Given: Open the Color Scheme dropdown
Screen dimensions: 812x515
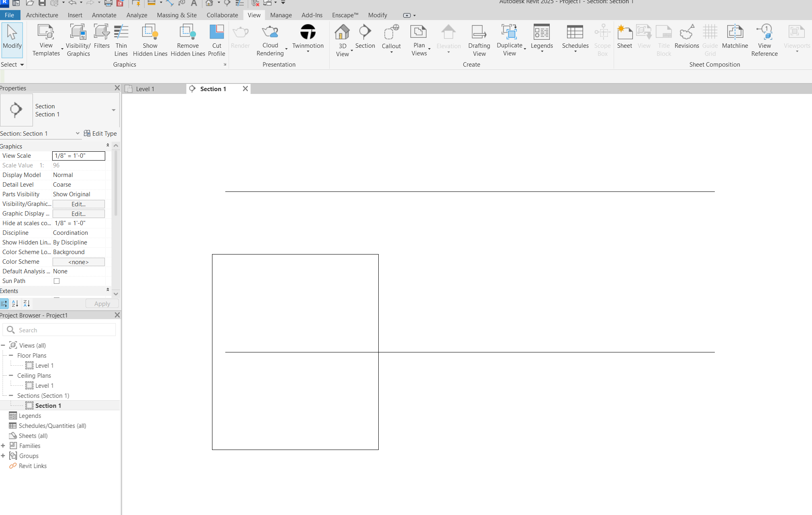Looking at the screenshot, I should coord(78,261).
